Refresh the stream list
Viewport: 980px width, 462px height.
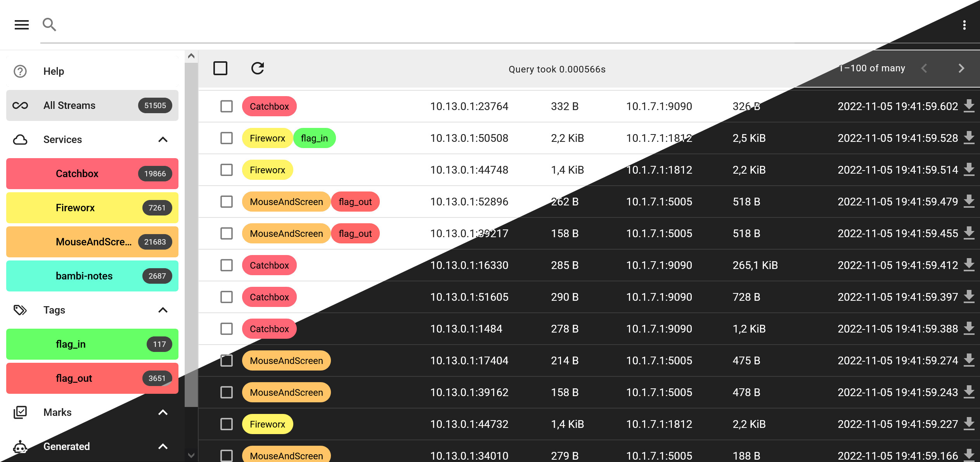258,69
